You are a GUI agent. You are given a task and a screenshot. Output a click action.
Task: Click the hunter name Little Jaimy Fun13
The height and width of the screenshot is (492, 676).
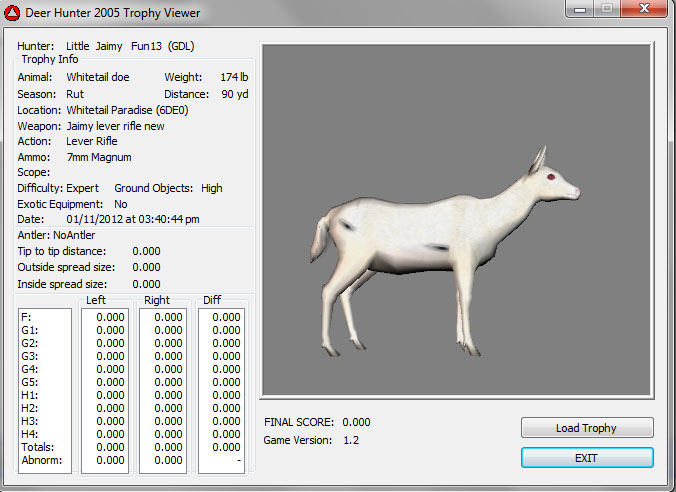point(130,46)
